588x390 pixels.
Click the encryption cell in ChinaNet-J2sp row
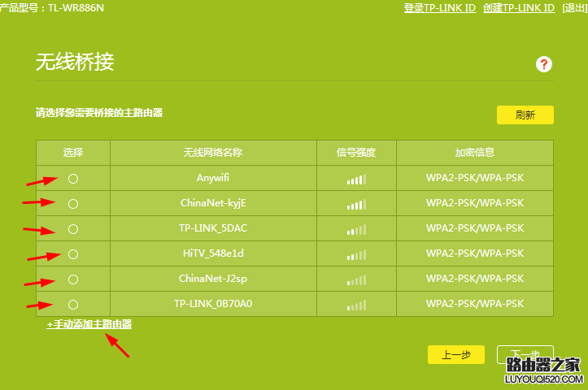pyautogui.click(x=475, y=279)
